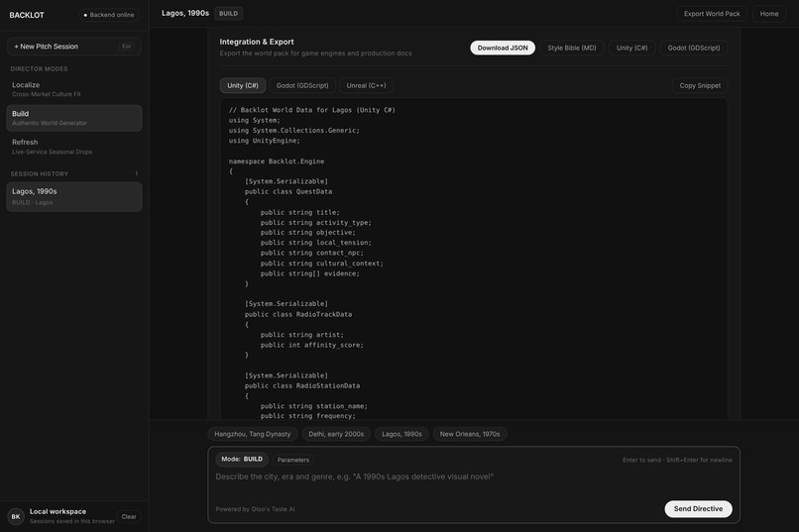Click the "public int affinity_score;" line
This screenshot has width=799, height=532.
[x=312, y=345]
